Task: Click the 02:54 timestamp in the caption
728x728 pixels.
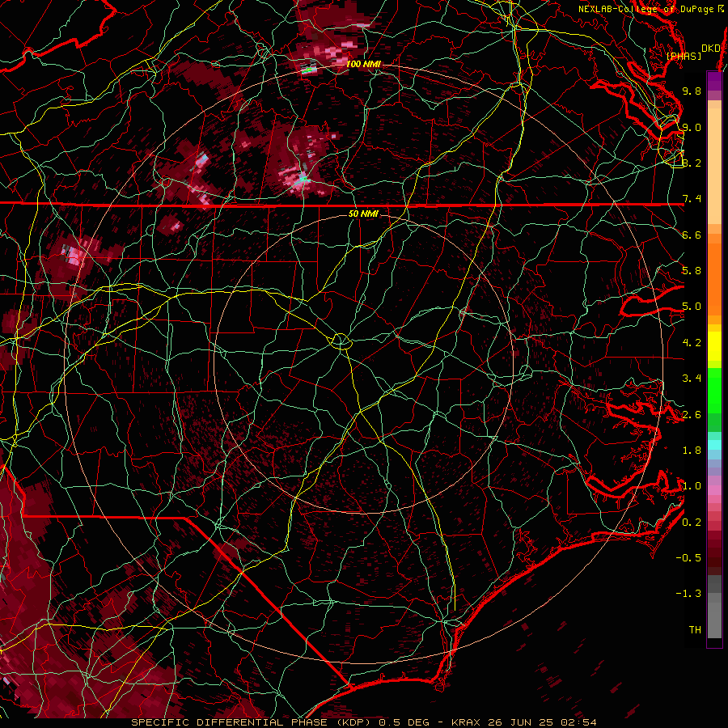Action: (x=581, y=722)
